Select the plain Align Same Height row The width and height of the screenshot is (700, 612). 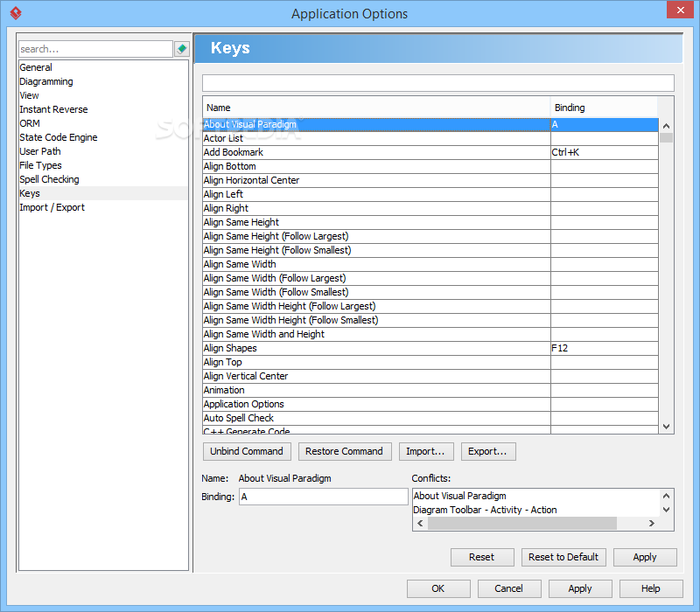tap(430, 222)
